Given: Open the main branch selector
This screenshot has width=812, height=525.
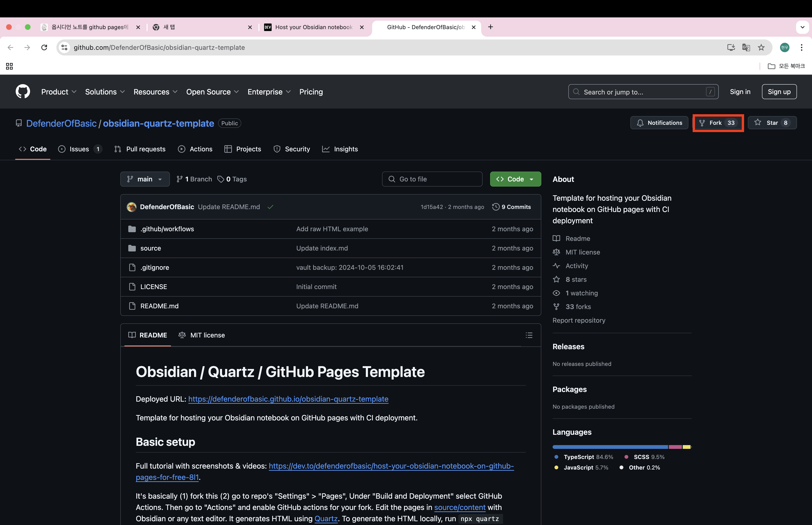Looking at the screenshot, I should click(145, 179).
